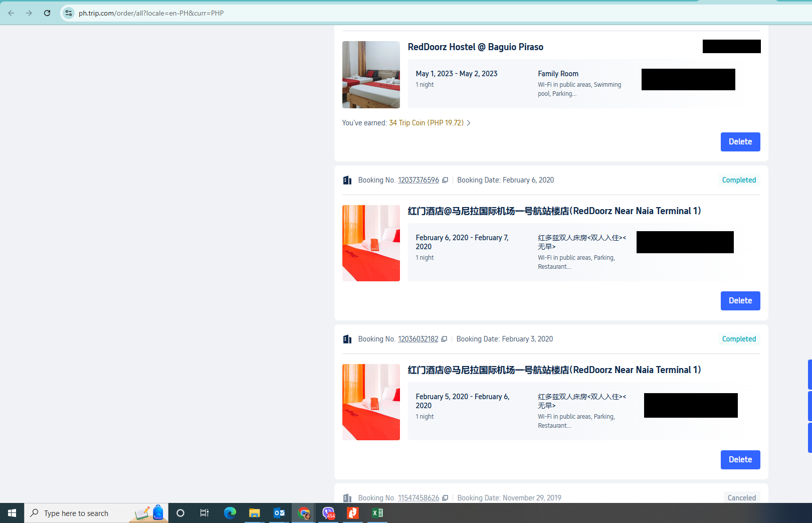Open the Windows Start menu
Screen dimensions: 812x523
[x=12, y=513]
